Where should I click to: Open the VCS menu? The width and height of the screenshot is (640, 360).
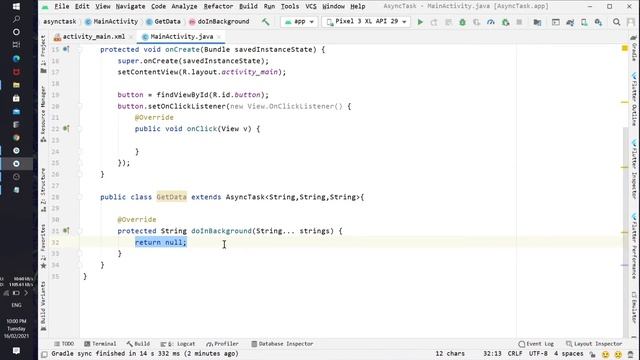click(311, 7)
